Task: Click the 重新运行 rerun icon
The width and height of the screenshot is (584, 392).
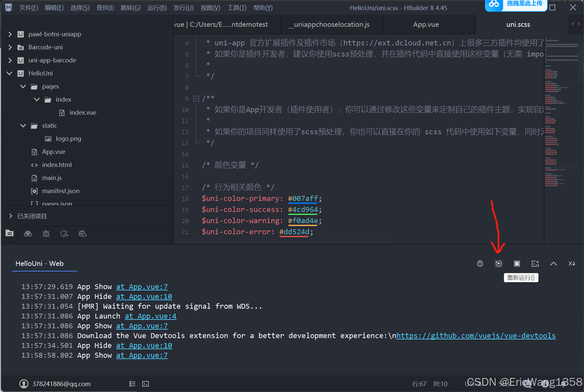Action: pos(498,264)
